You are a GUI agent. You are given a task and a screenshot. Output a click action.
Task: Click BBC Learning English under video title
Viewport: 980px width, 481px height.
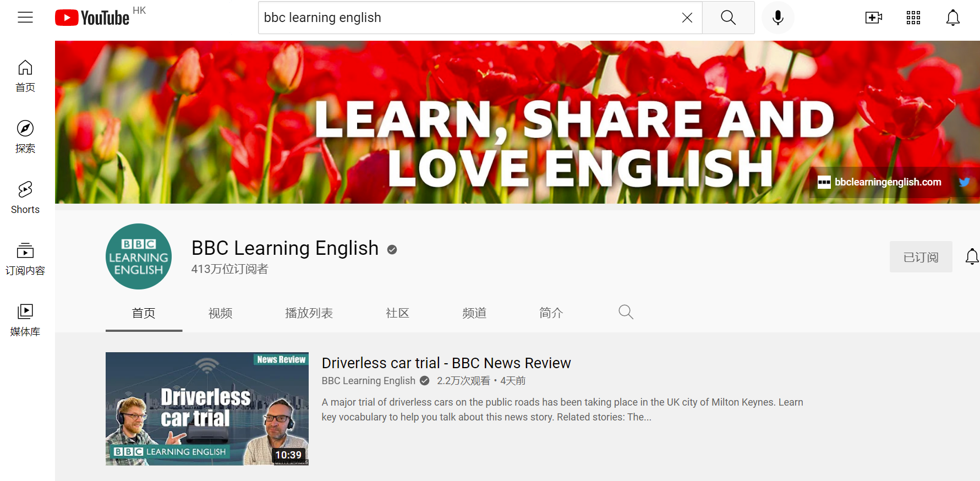pyautogui.click(x=369, y=381)
